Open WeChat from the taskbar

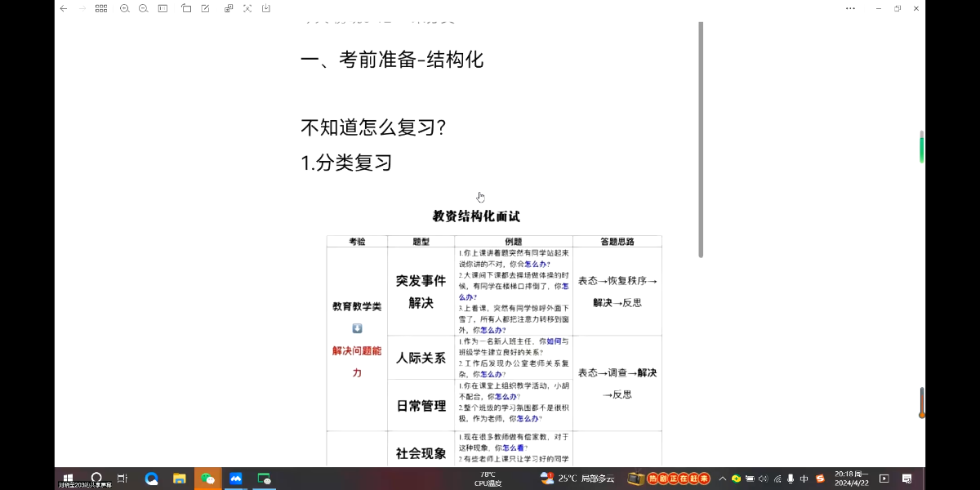[x=207, y=479]
